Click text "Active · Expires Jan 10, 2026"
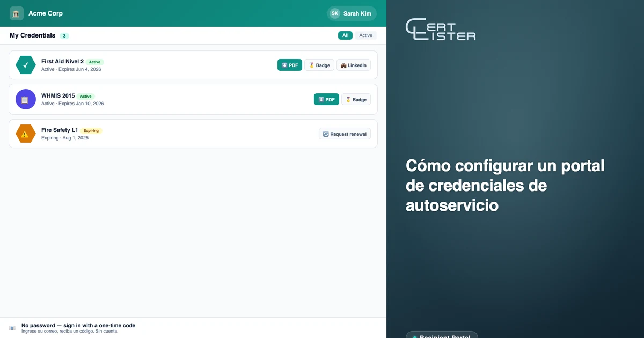 point(72,104)
